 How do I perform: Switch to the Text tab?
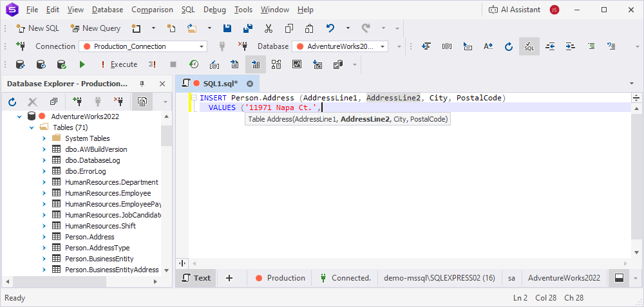tap(196, 278)
